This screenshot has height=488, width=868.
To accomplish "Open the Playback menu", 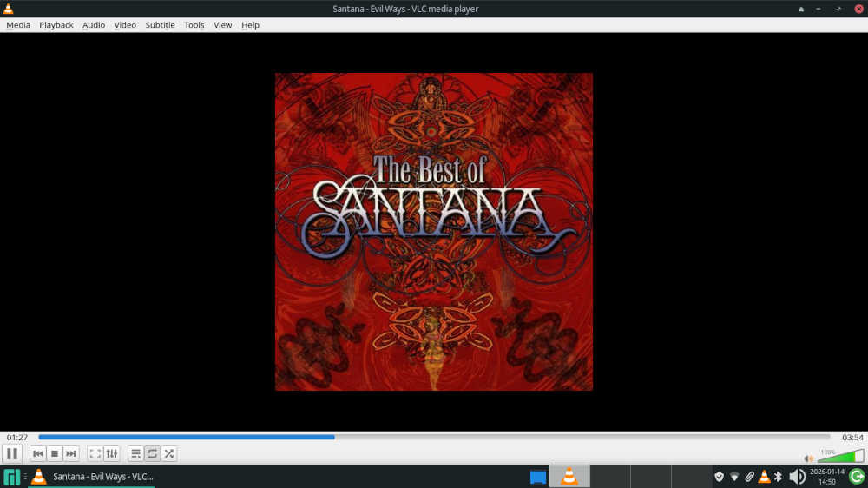I will click(x=56, y=25).
